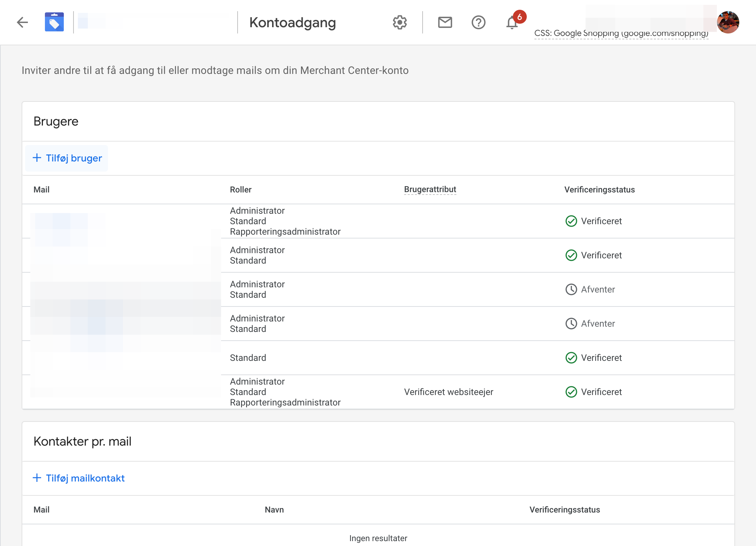Click the clock icon next to first Afventer
The width and height of the screenshot is (756, 546).
571,289
